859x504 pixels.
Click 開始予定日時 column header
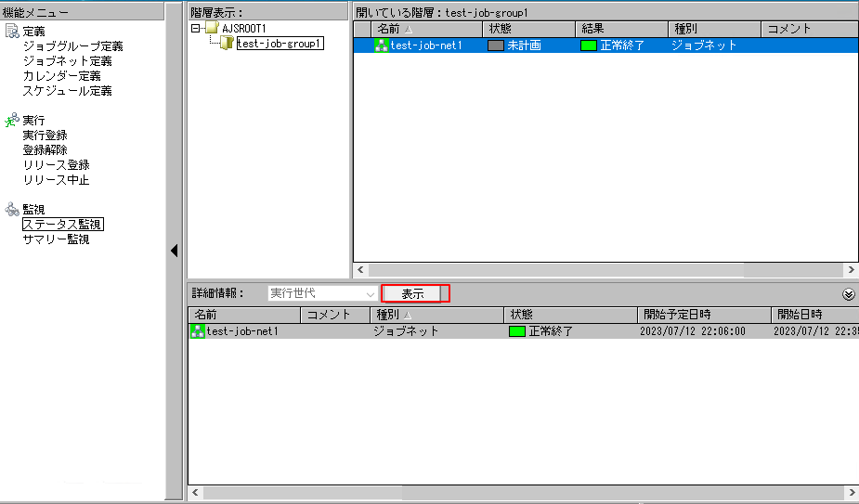(704, 315)
